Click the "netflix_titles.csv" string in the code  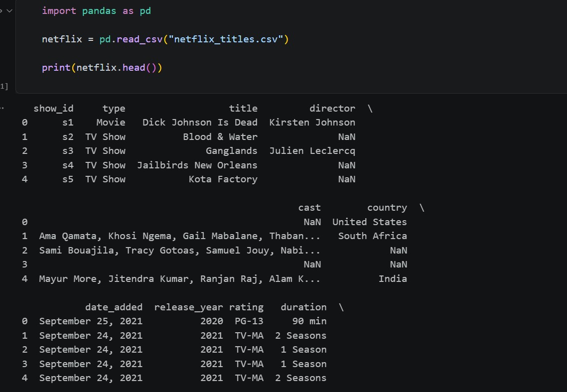click(226, 39)
